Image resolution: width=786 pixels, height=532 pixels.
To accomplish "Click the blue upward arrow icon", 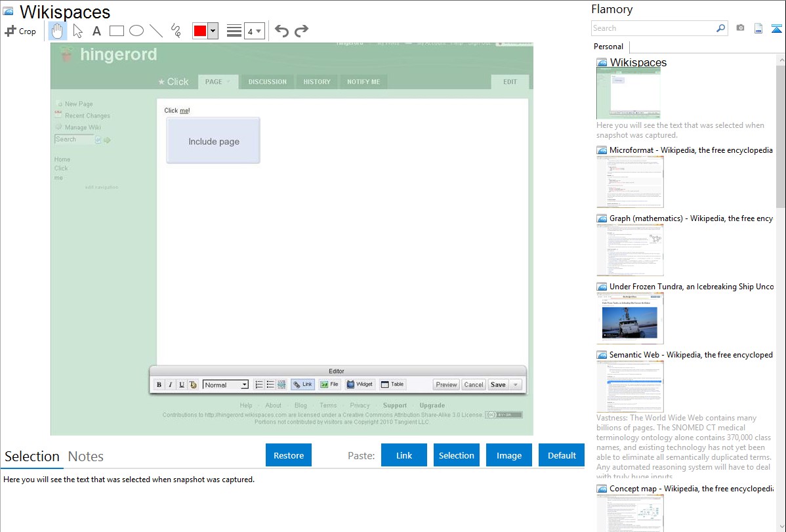I will [x=776, y=29].
